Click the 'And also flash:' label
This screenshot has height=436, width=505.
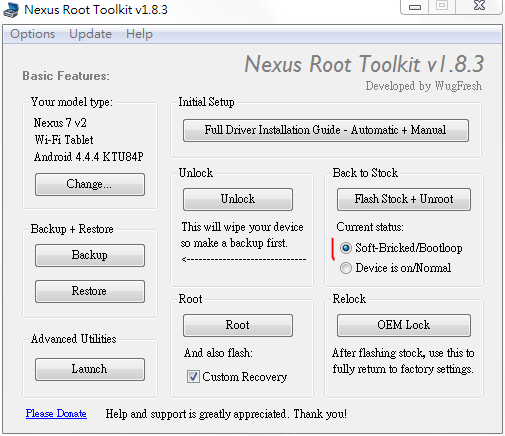pos(218,353)
